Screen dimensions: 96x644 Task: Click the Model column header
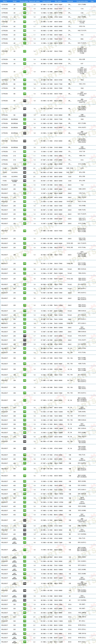pos(14,1)
